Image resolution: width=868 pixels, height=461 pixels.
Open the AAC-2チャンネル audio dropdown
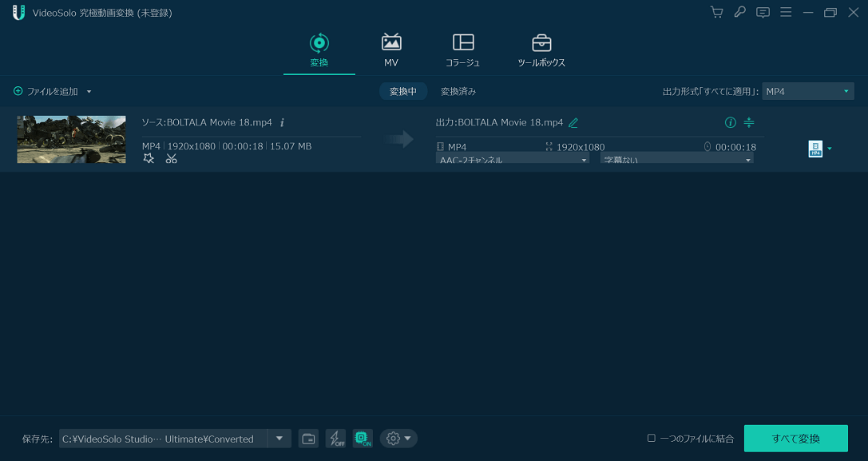click(x=513, y=159)
